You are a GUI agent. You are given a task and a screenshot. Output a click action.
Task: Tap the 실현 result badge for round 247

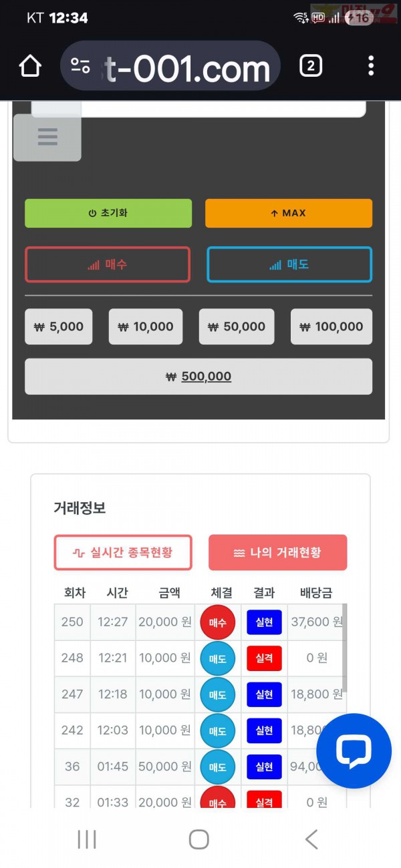click(264, 694)
